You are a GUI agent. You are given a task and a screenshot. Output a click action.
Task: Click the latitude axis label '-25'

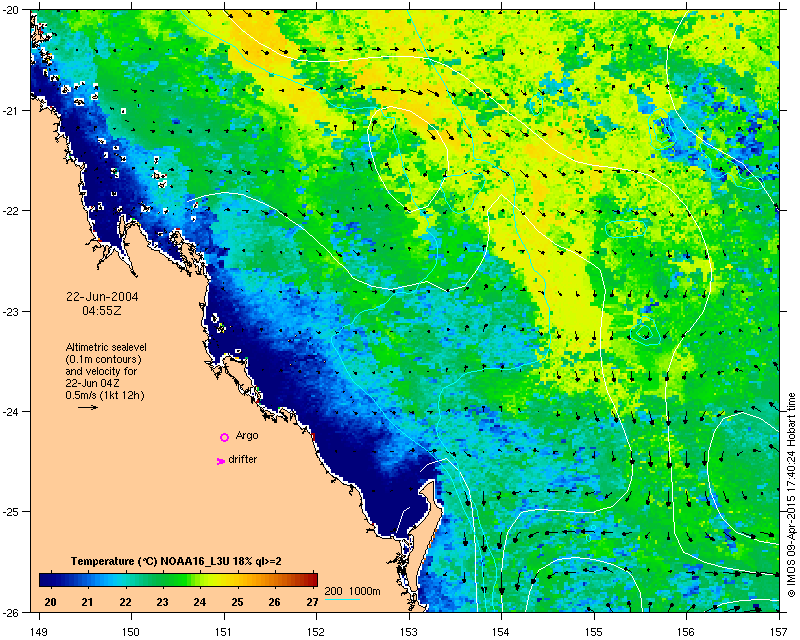(x=10, y=512)
